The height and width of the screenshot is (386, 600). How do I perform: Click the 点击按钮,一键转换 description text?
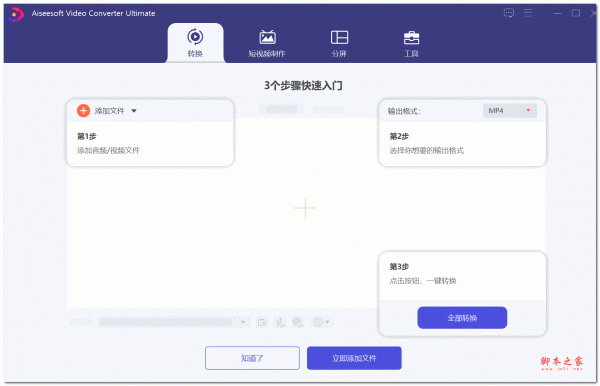pyautogui.click(x=423, y=281)
